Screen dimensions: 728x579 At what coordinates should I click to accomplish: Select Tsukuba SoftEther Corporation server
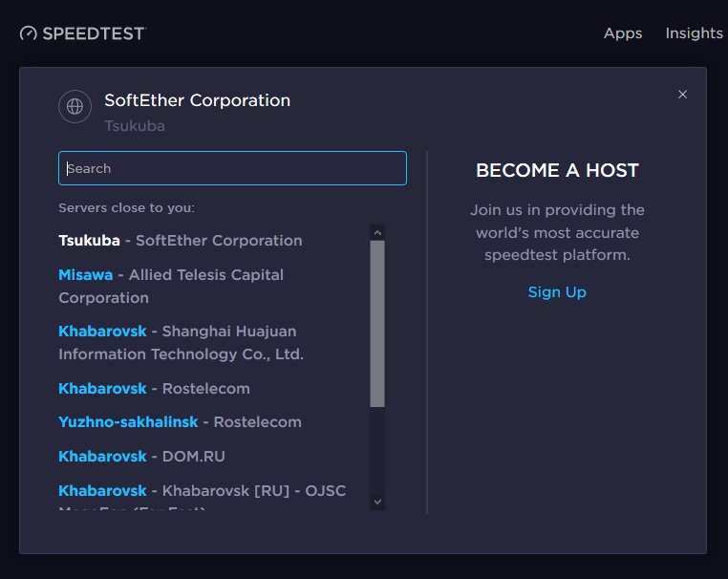(180, 241)
